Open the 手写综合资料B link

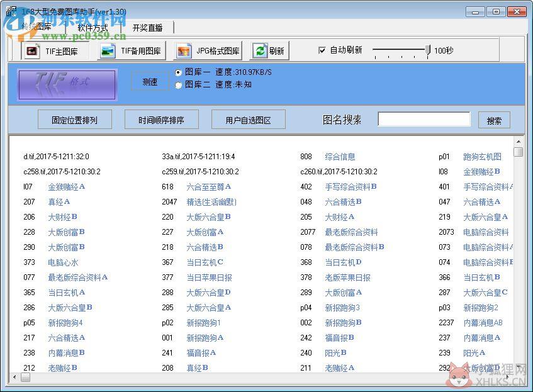coord(351,187)
